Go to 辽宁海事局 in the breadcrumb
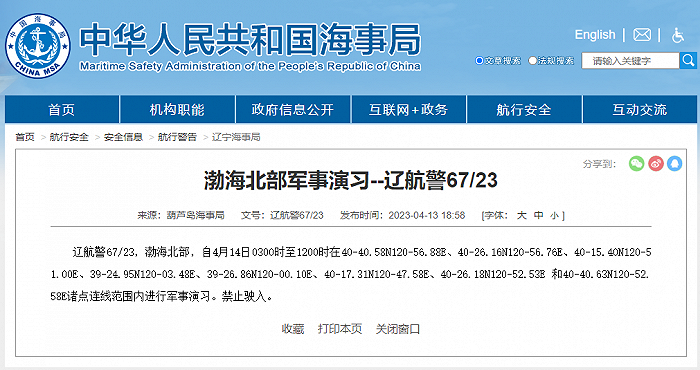The height and width of the screenshot is (370, 700). click(236, 137)
